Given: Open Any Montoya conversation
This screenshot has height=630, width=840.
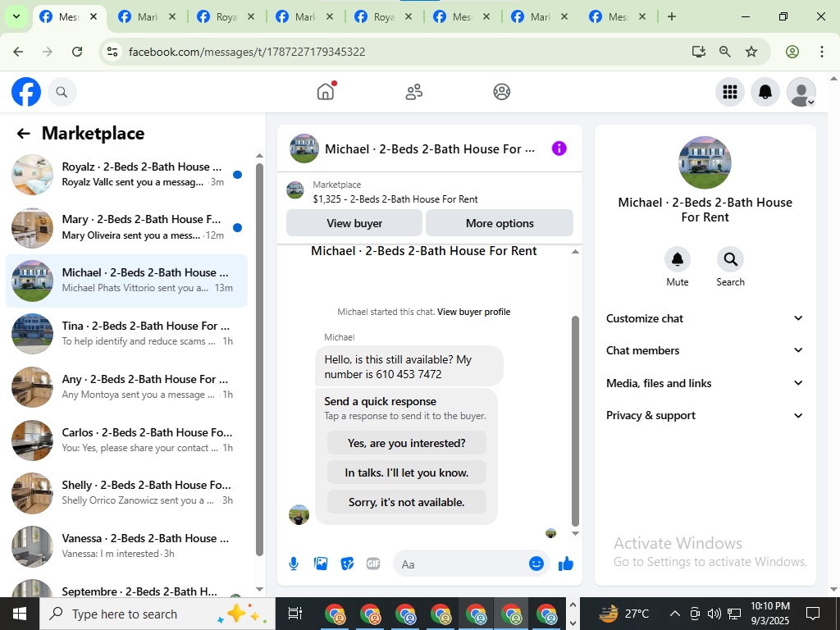Looking at the screenshot, I should pos(126,387).
